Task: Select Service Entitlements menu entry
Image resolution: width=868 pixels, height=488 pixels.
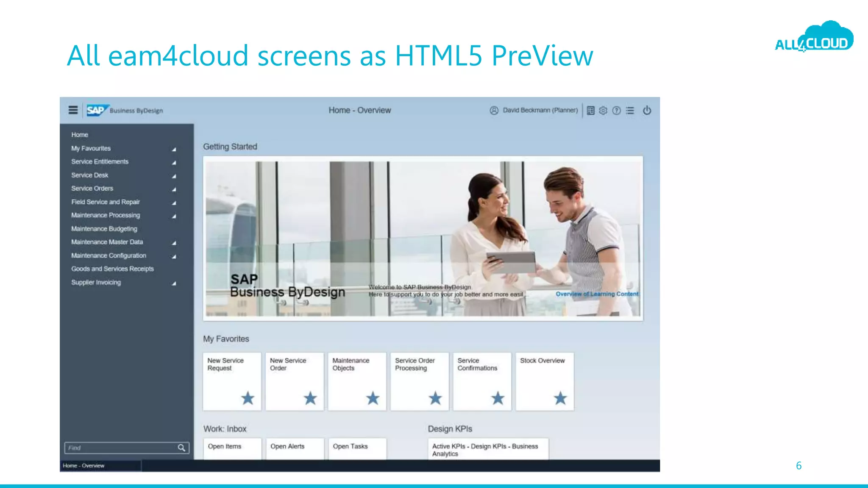Action: pos(100,162)
